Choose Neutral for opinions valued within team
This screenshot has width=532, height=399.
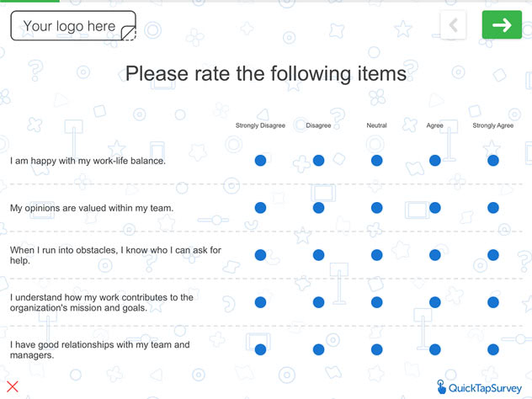[x=376, y=208]
